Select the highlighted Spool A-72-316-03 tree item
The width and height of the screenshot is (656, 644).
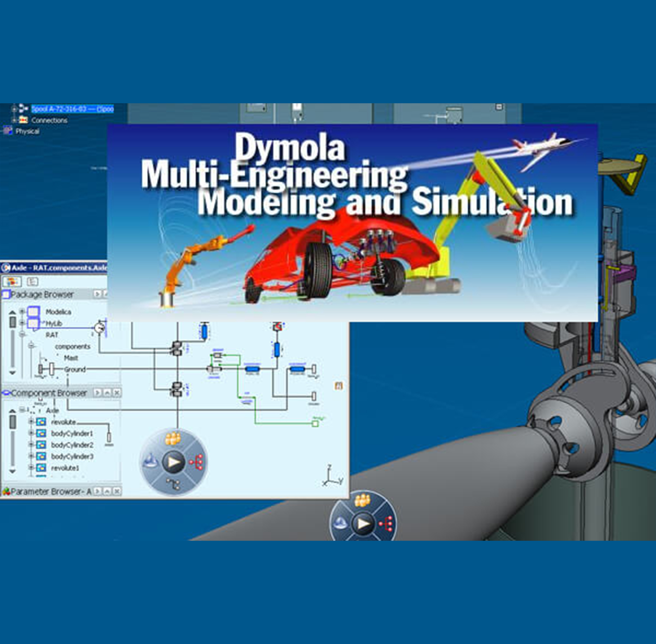pyautogui.click(x=72, y=109)
